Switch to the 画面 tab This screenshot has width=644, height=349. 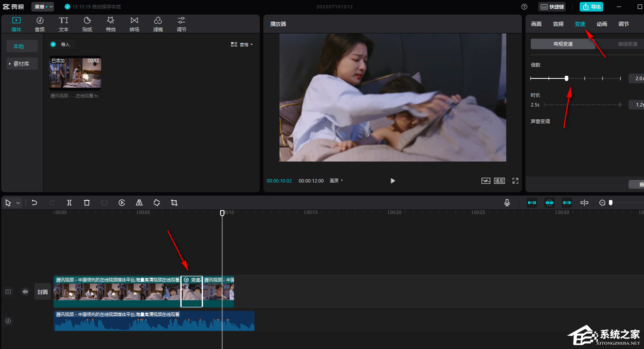536,24
